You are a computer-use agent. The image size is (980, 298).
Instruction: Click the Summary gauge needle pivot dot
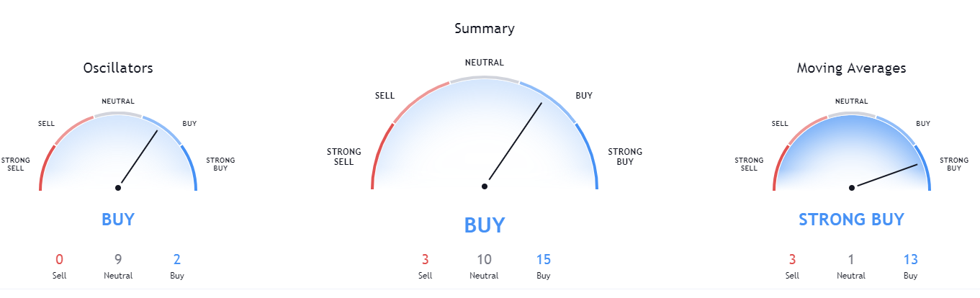click(485, 186)
